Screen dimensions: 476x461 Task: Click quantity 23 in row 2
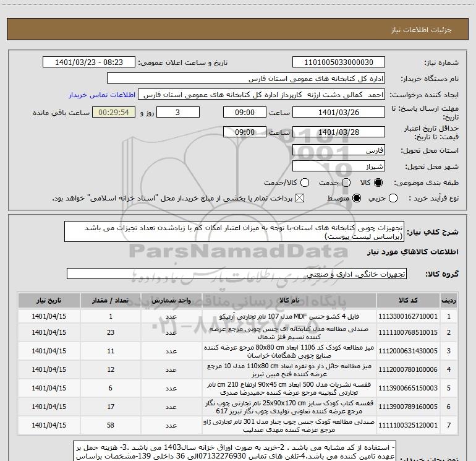pos(111,332)
